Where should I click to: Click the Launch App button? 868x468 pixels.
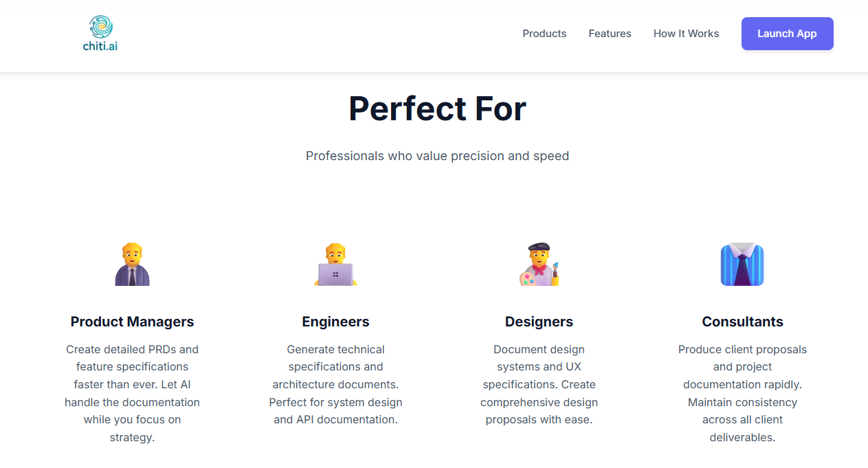787,33
